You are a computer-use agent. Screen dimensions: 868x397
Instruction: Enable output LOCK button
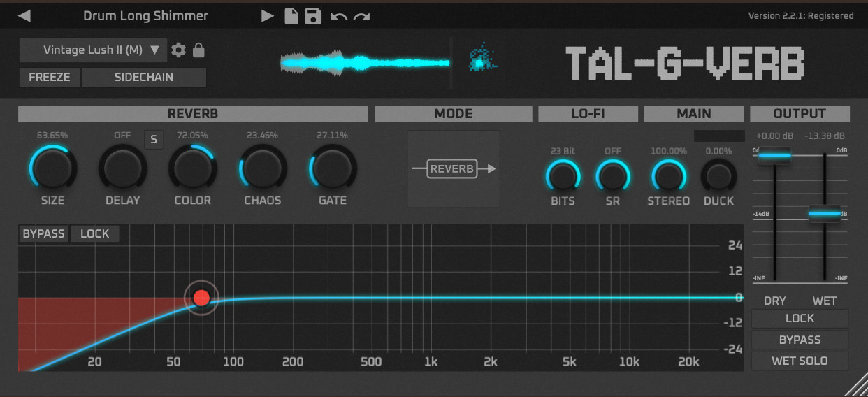pyautogui.click(x=800, y=318)
